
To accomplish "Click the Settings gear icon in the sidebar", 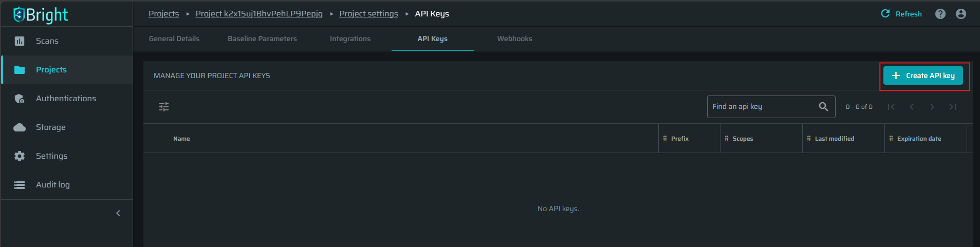I will (20, 156).
